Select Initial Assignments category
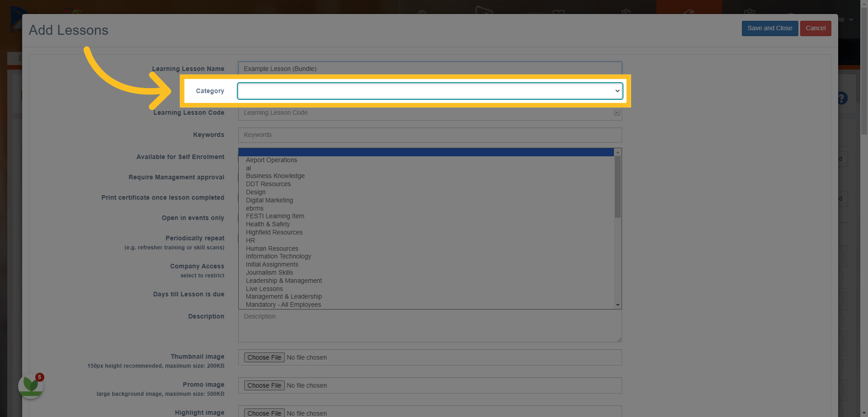 [x=426, y=264]
